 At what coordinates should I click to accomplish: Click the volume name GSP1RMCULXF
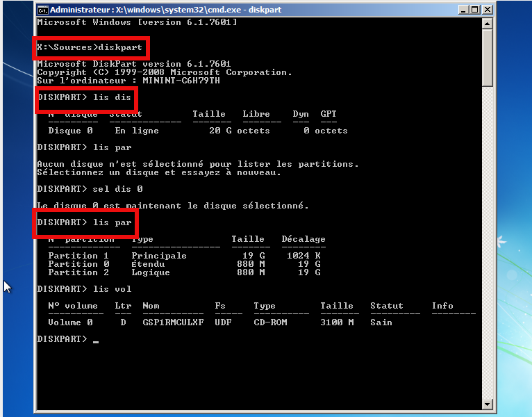coord(173,322)
